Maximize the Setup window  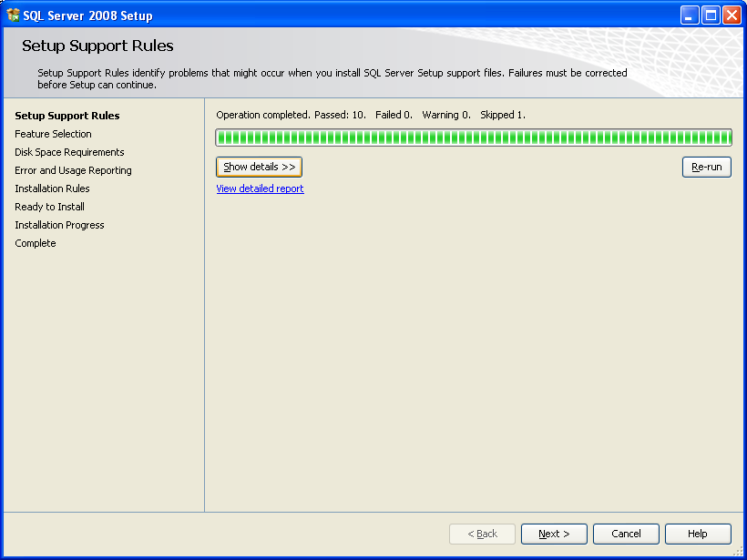tap(711, 15)
